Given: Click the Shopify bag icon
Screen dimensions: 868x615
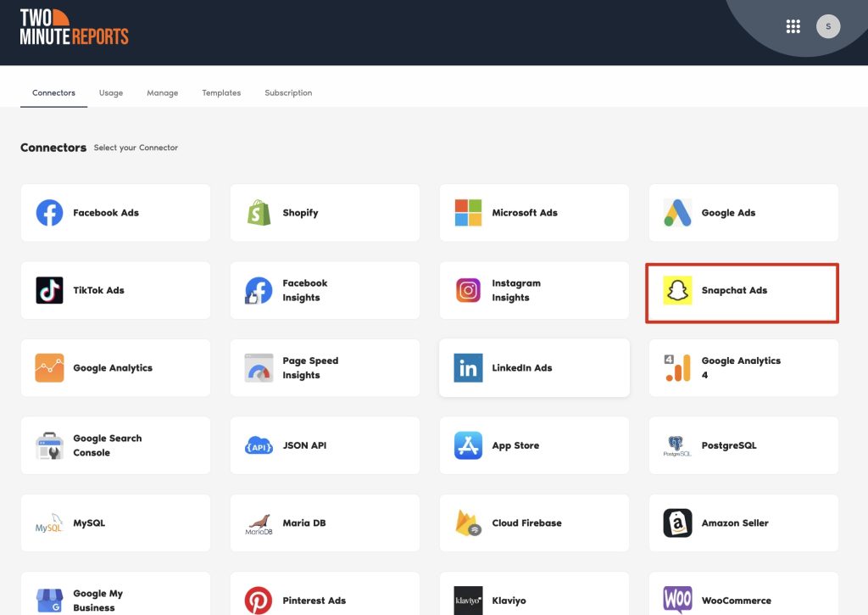Looking at the screenshot, I should pyautogui.click(x=259, y=213).
